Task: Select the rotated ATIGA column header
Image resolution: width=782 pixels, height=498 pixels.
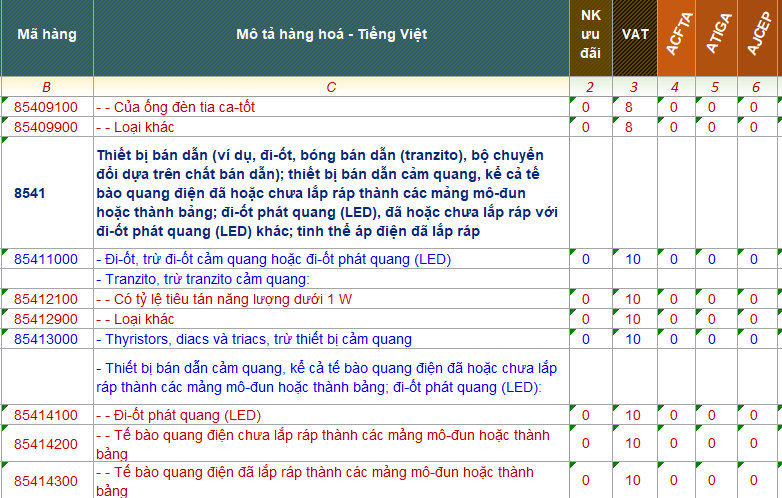Action: point(713,35)
